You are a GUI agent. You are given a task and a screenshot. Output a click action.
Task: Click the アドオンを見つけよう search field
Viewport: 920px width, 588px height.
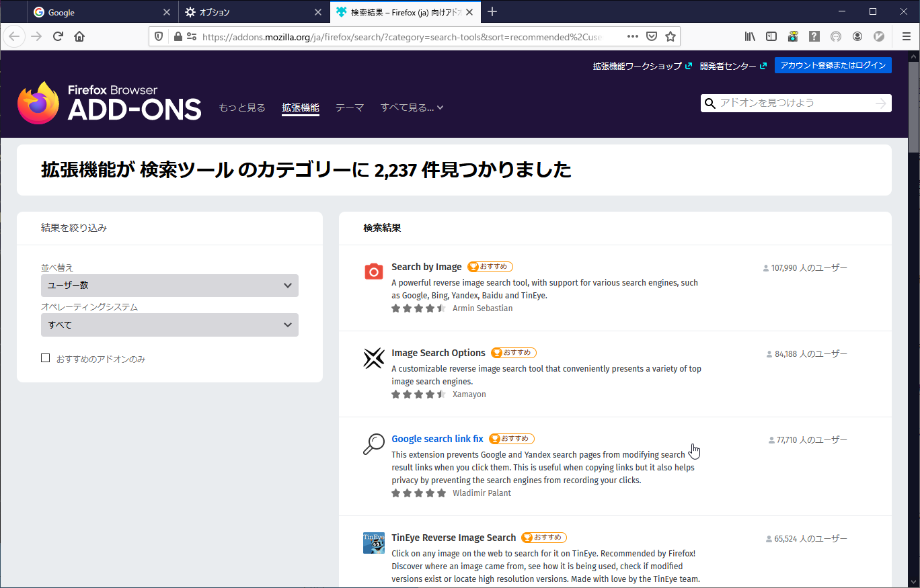(795, 103)
